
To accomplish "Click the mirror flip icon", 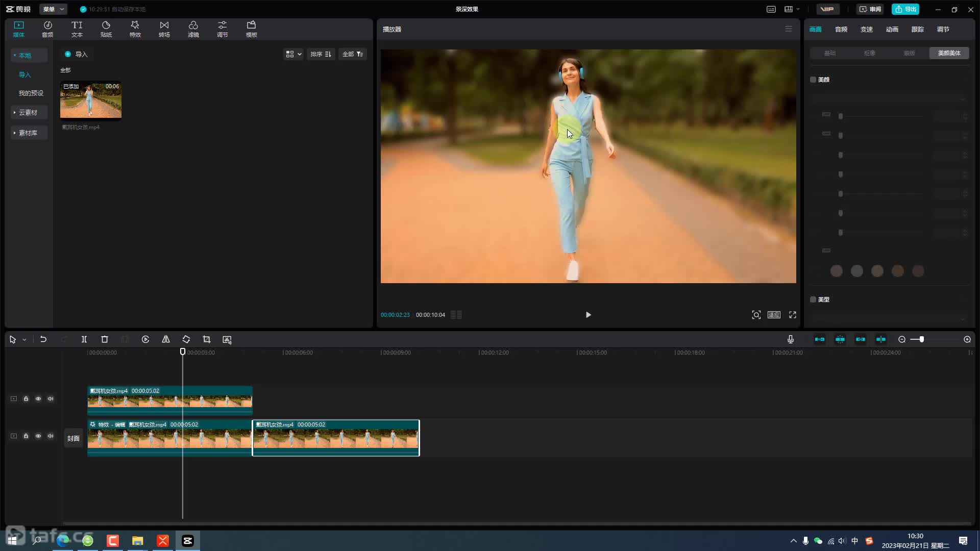I will coord(166,339).
